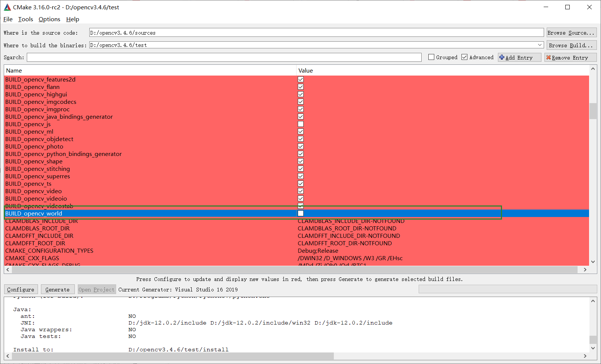Select the CMAKE_CXX_FLAGS row name
601x364 pixels.
click(32, 258)
